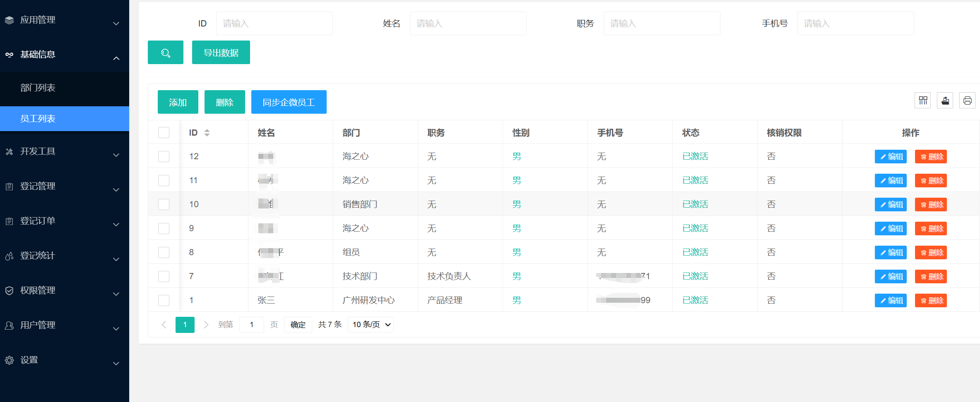Click 基础信息 infinity icon in sidebar
Viewport: 980px width, 402px height.
click(9, 55)
